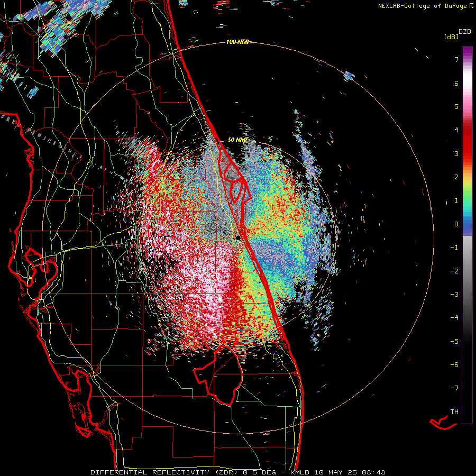The image size is (476, 476).
Task: Click the DZD product label
Action: [x=465, y=32]
